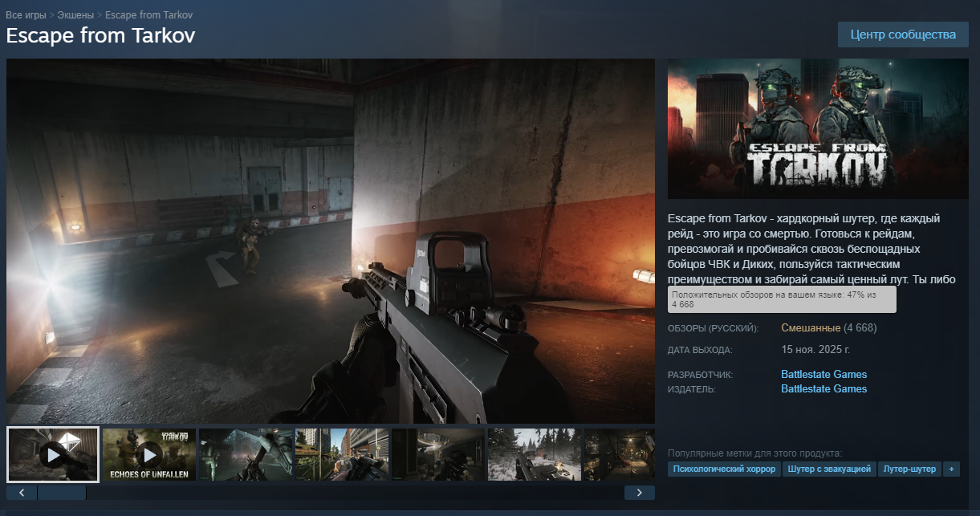
Task: Play the Echoes of Unfallen trailer thumbnail
Action: (149, 454)
